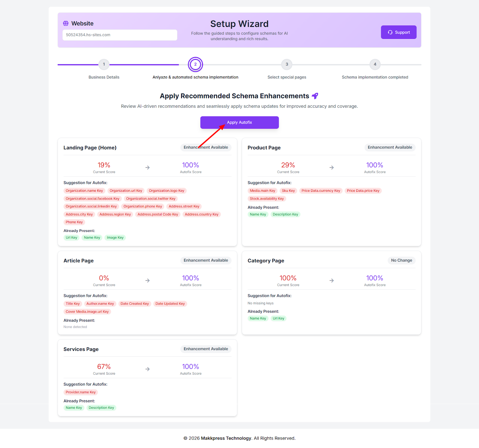The width and height of the screenshot is (479, 448).
Task: Jump to step 3 Select special pages
Action: [287, 64]
